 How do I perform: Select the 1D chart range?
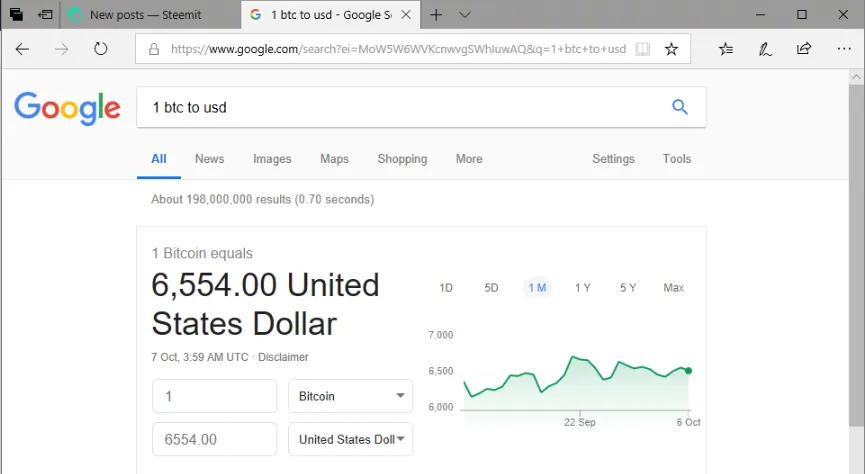(x=446, y=288)
